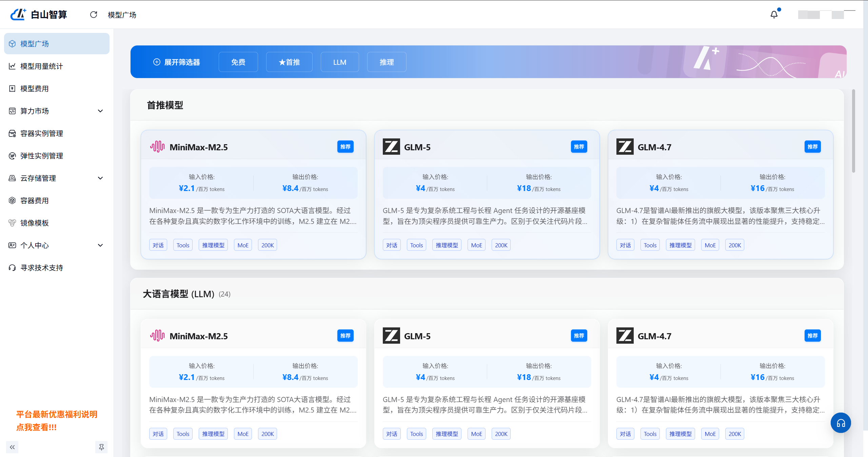The height and width of the screenshot is (457, 868).
Task: Click the 模型费用 yen icon
Action: (12, 89)
